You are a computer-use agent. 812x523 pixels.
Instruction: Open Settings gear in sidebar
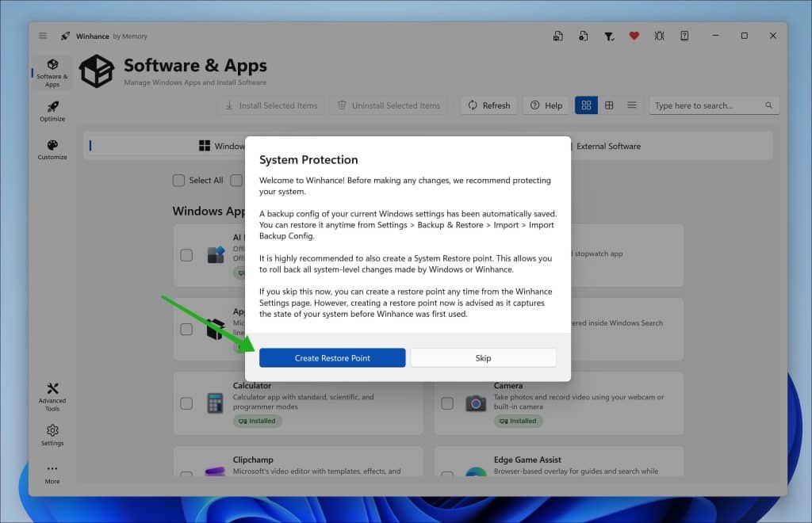52,435
